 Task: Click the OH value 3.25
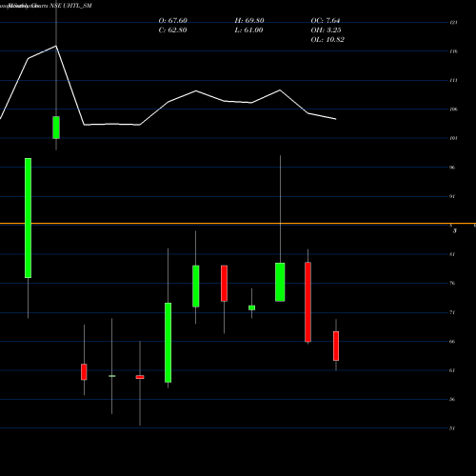coord(333,30)
